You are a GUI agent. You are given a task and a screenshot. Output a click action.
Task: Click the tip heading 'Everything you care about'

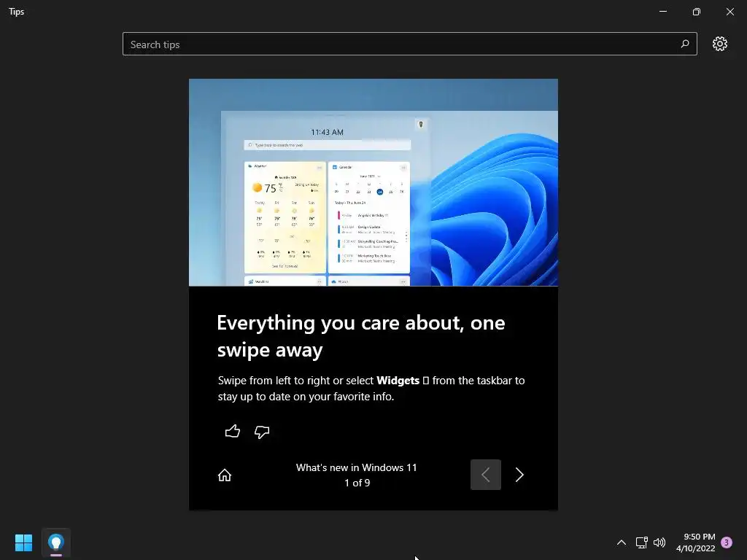click(360, 336)
